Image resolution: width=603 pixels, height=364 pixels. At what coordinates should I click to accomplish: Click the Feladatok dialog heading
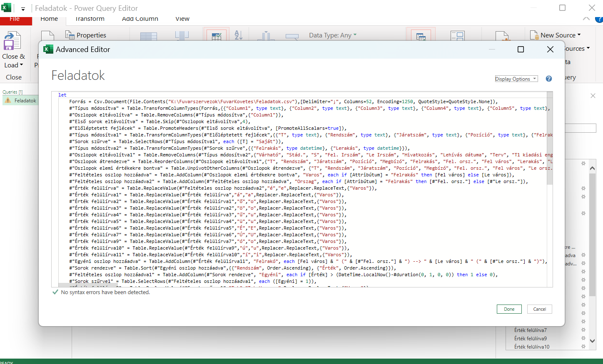78,75
